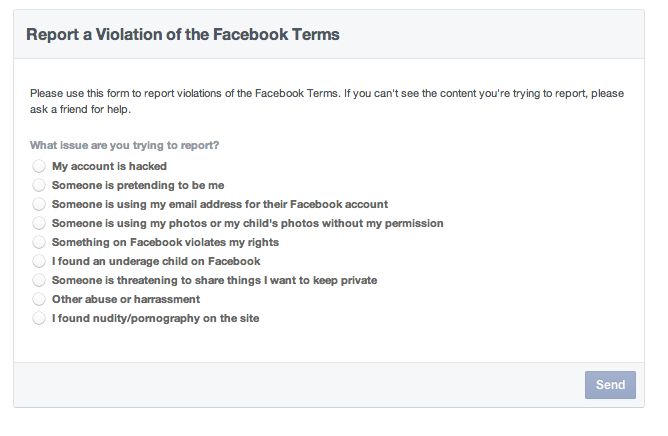Click the 'Other abuse or harrassment' label text
The height and width of the screenshot is (436, 668).
(126, 299)
